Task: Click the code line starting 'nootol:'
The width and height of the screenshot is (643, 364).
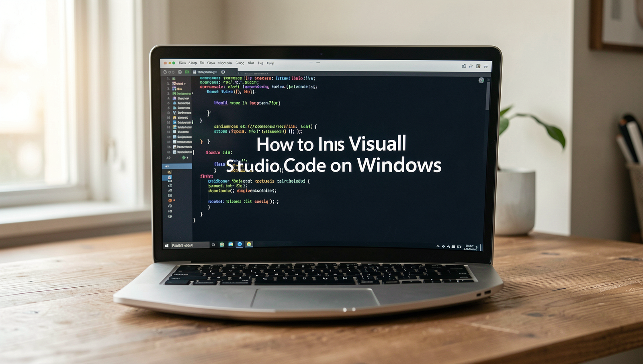Action: tap(244, 202)
